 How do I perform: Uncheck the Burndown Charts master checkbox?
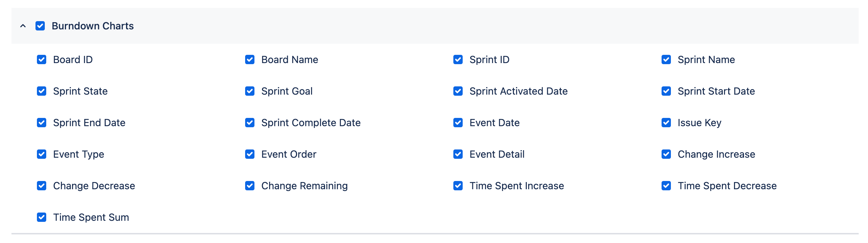tap(40, 26)
